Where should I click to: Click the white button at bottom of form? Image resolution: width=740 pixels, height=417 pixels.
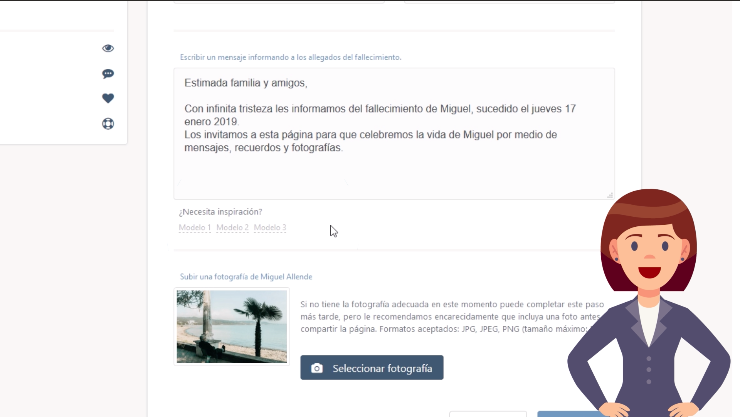coord(487,413)
